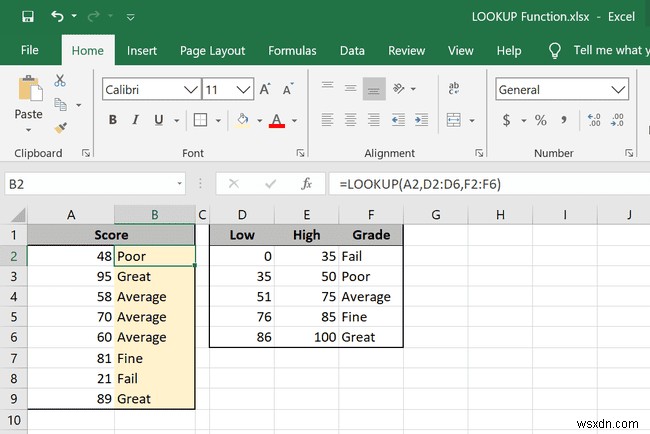Click the Insert Function fx icon

coord(307,184)
